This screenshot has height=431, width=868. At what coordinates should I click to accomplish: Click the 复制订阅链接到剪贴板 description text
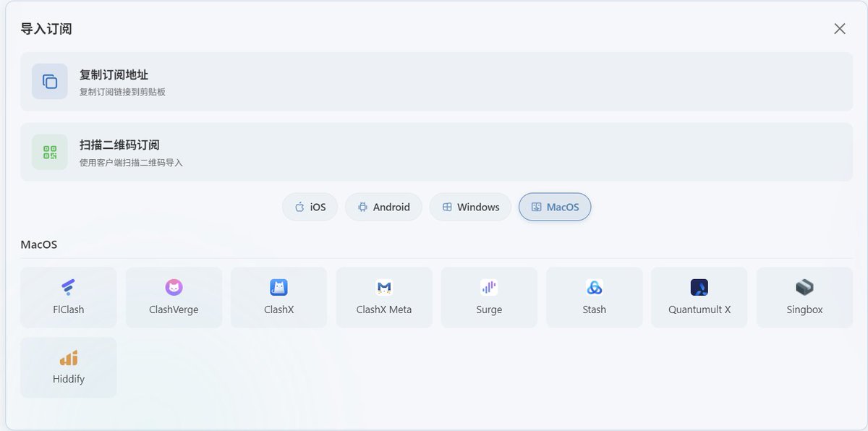click(122, 92)
